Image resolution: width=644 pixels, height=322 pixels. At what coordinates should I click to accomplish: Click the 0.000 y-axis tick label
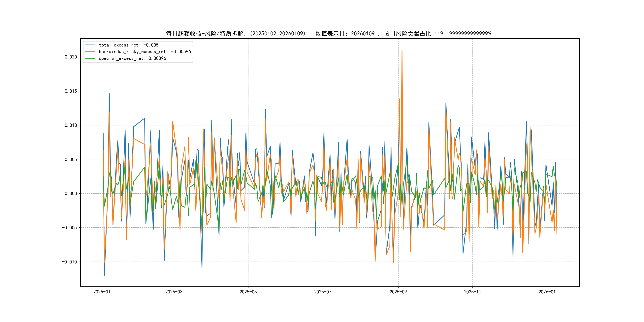tap(71, 194)
